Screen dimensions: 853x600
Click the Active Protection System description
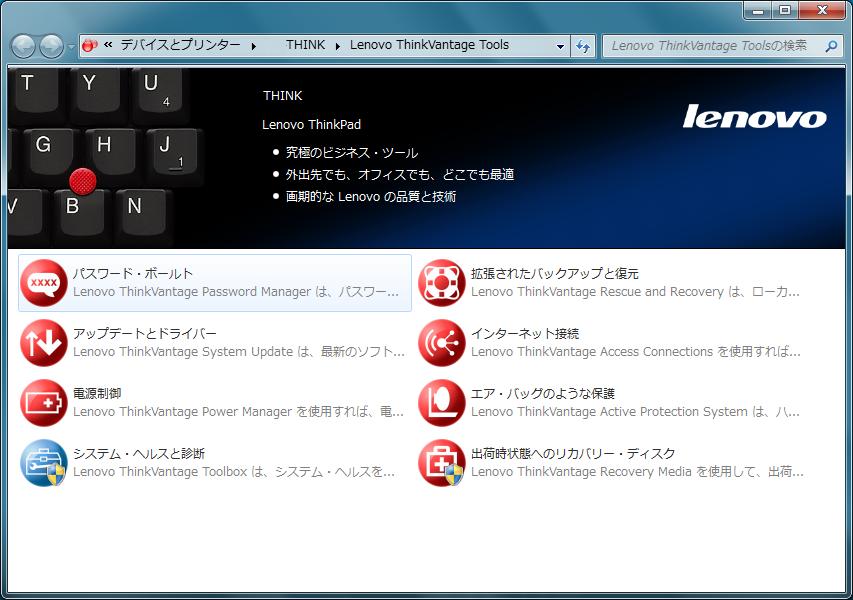(635, 412)
